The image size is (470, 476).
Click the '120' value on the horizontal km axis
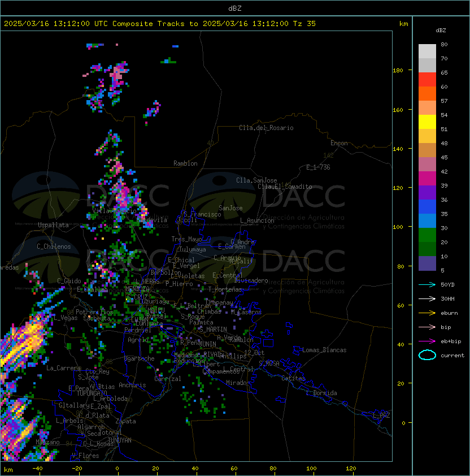click(351, 469)
